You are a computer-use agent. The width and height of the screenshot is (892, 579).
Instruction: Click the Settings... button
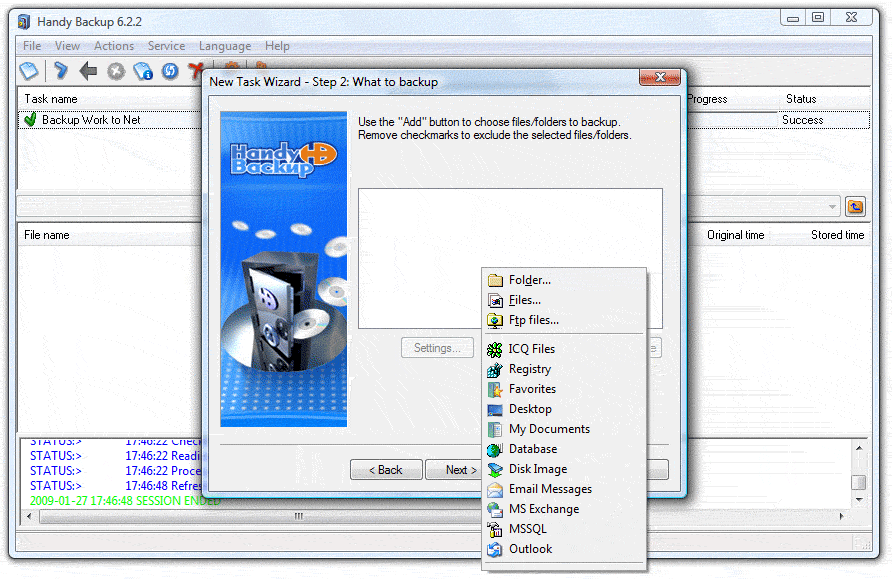click(x=437, y=348)
